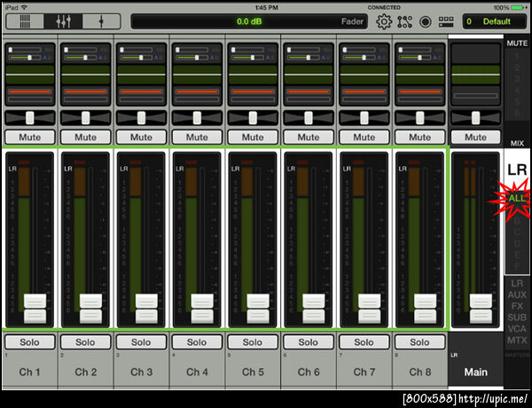
Task: Open the Ch 1 name label
Action: point(30,372)
